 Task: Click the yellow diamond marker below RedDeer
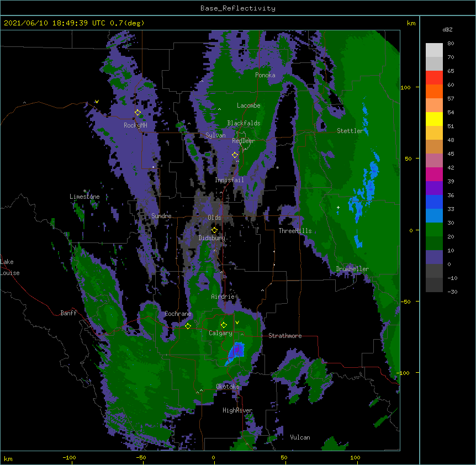pyautogui.click(x=235, y=155)
